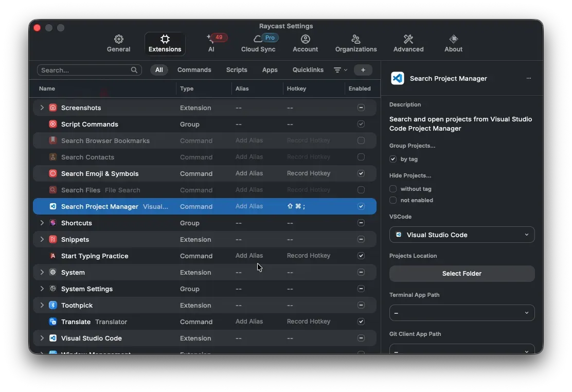Click the Search Browser Bookmarks icon
The image size is (572, 392).
[53, 140]
